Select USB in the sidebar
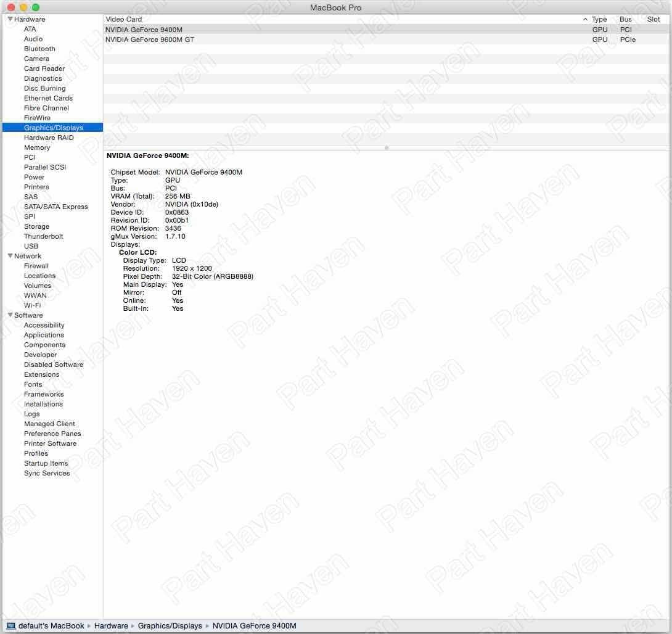This screenshot has height=634, width=672. pyautogui.click(x=31, y=246)
